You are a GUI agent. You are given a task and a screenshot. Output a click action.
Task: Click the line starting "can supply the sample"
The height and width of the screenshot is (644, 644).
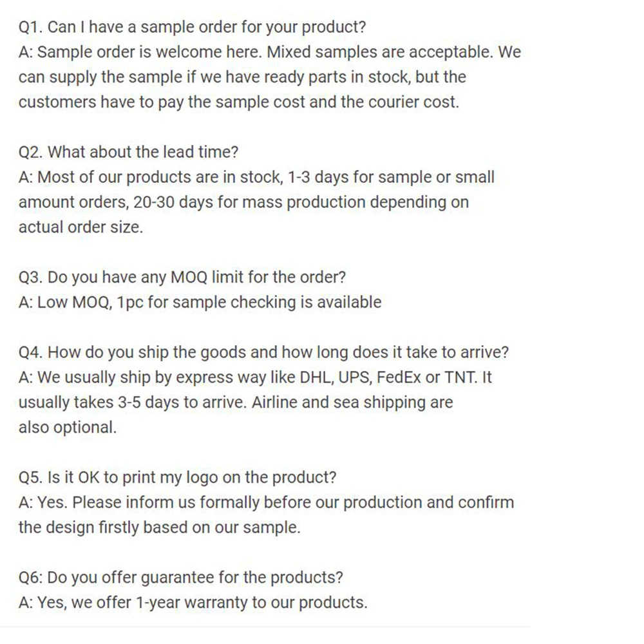[x=241, y=77]
